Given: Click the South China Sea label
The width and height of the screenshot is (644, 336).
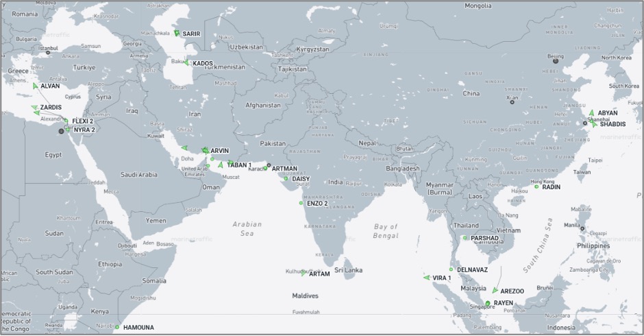Looking at the screenshot, I should pyautogui.click(x=538, y=245).
